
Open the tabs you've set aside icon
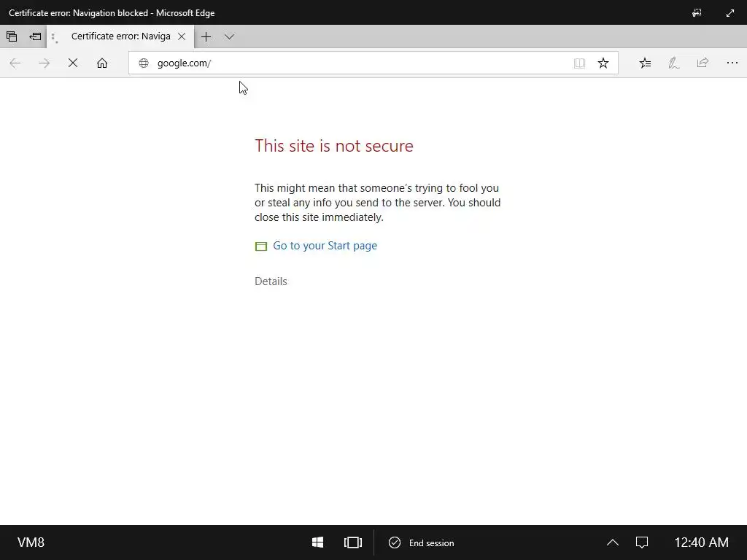coord(12,36)
